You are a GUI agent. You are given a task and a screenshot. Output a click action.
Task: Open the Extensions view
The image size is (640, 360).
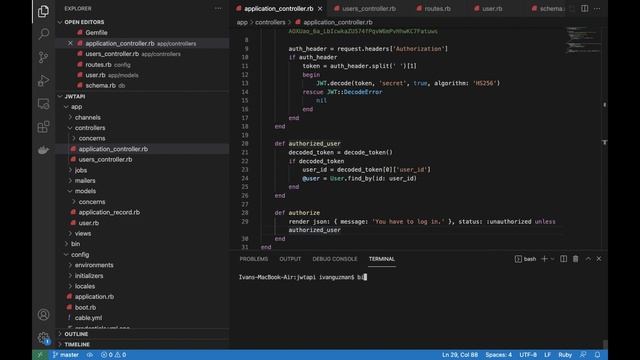click(x=43, y=127)
